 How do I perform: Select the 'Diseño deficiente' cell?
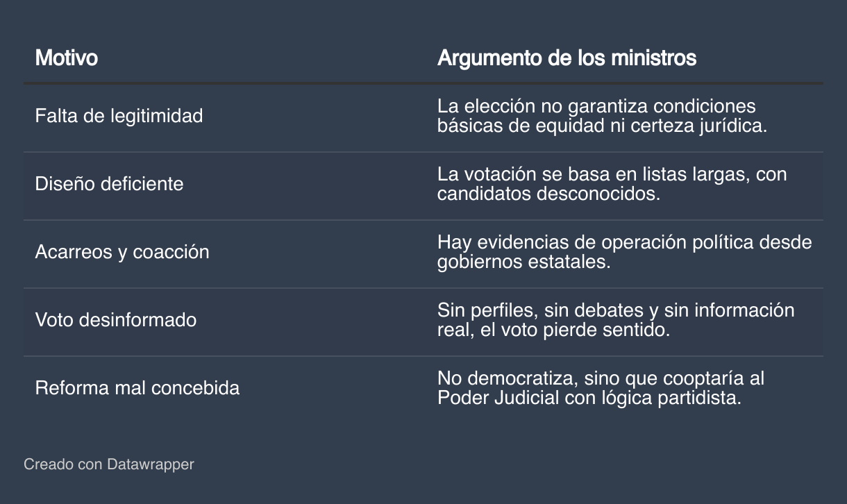pyautogui.click(x=109, y=184)
